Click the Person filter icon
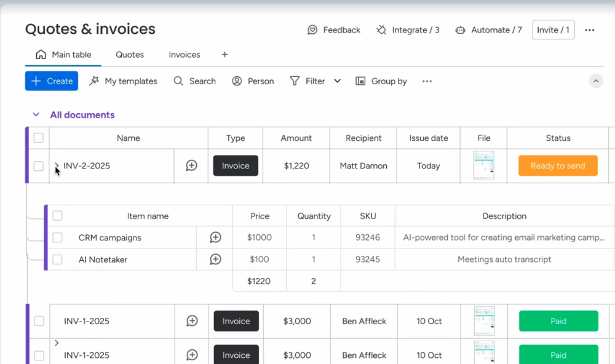 coord(237,81)
